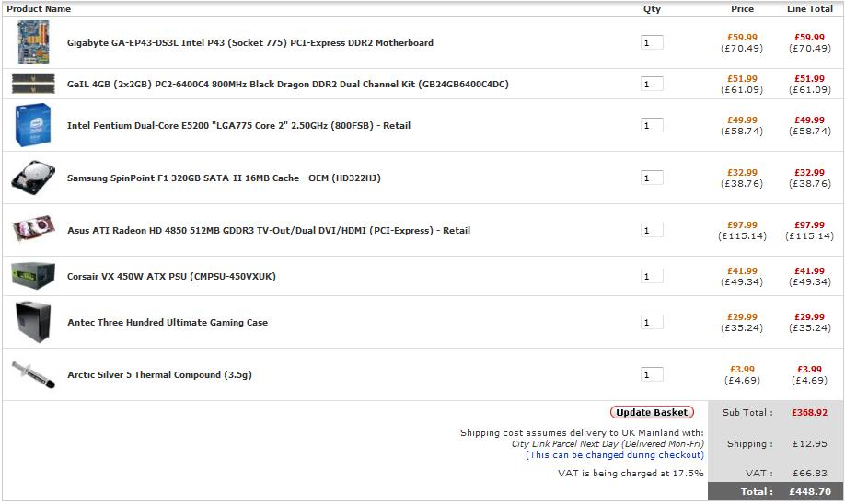Click the quantity field for Antec case
This screenshot has width=845, height=504.
(652, 322)
